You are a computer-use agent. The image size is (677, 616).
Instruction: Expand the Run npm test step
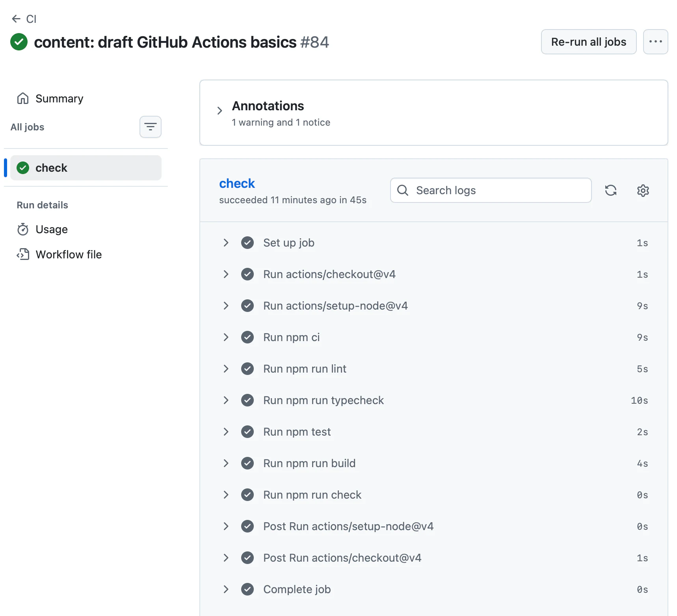(433, 432)
